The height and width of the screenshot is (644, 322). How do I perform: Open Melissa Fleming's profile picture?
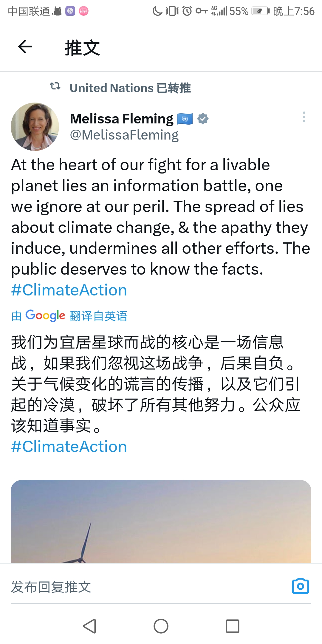(x=35, y=127)
